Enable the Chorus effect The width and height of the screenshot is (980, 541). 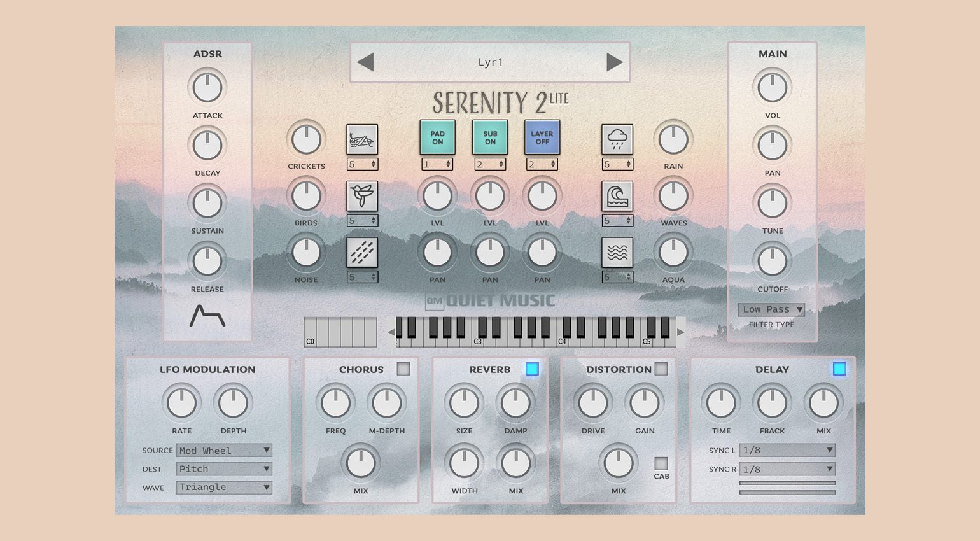[x=403, y=369]
